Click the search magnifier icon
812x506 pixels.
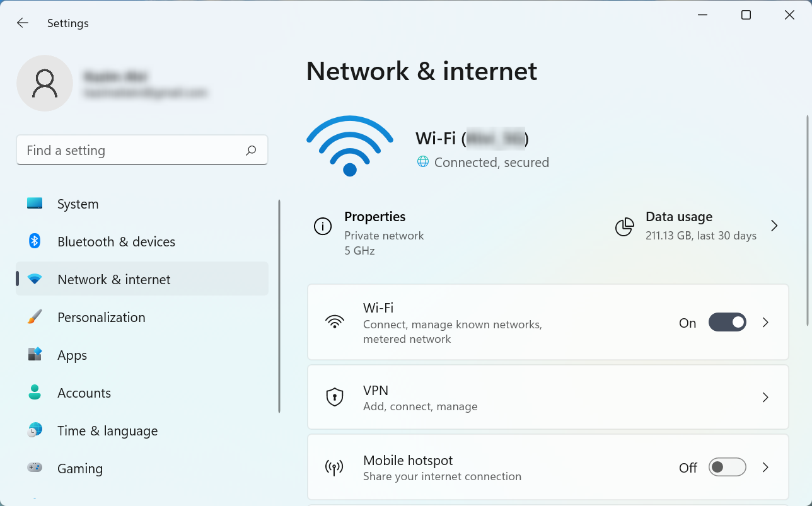(x=251, y=150)
